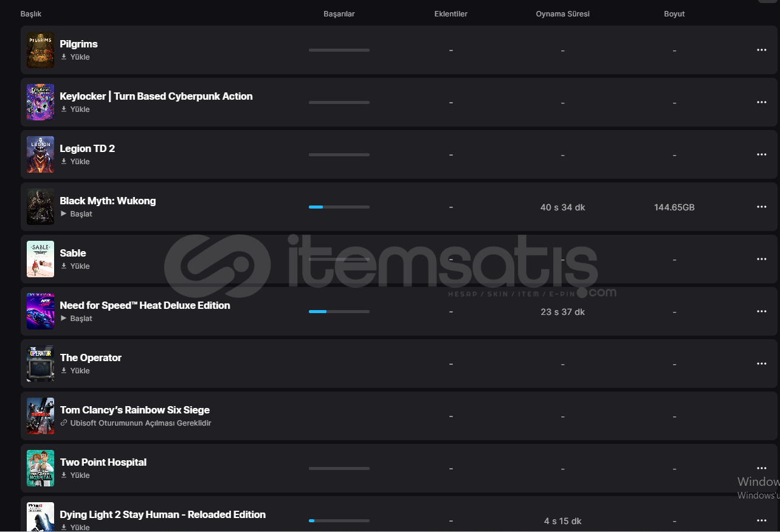780x532 pixels.
Task: Click Keylocker achievements progress bar
Action: pos(339,102)
